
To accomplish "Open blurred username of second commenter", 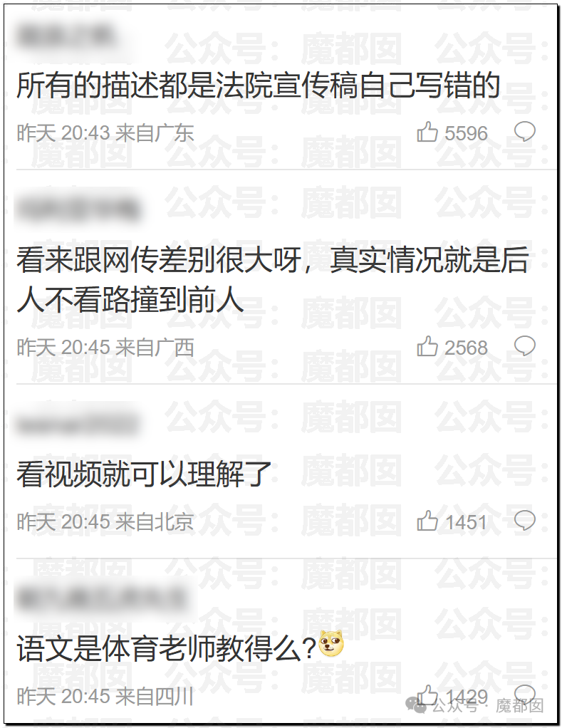I will pyautogui.click(x=78, y=209).
